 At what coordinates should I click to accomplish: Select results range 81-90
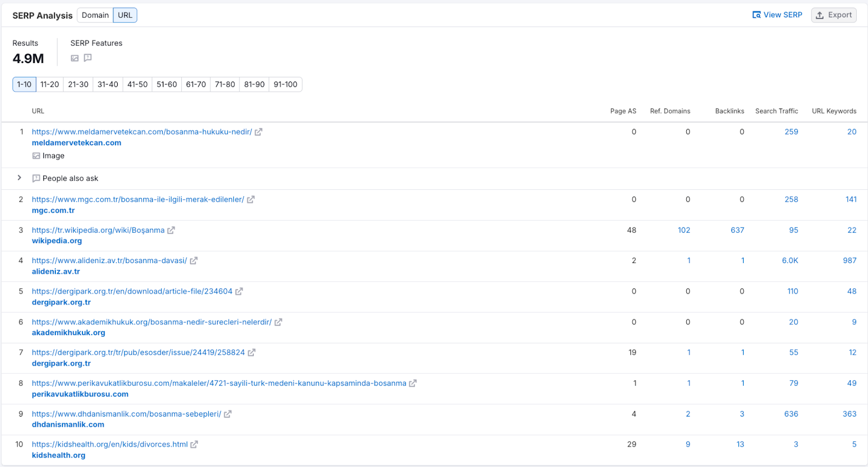pyautogui.click(x=254, y=85)
